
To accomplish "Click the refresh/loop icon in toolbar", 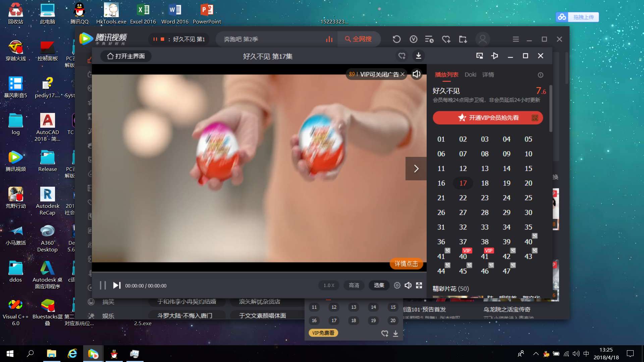I will point(396,39).
